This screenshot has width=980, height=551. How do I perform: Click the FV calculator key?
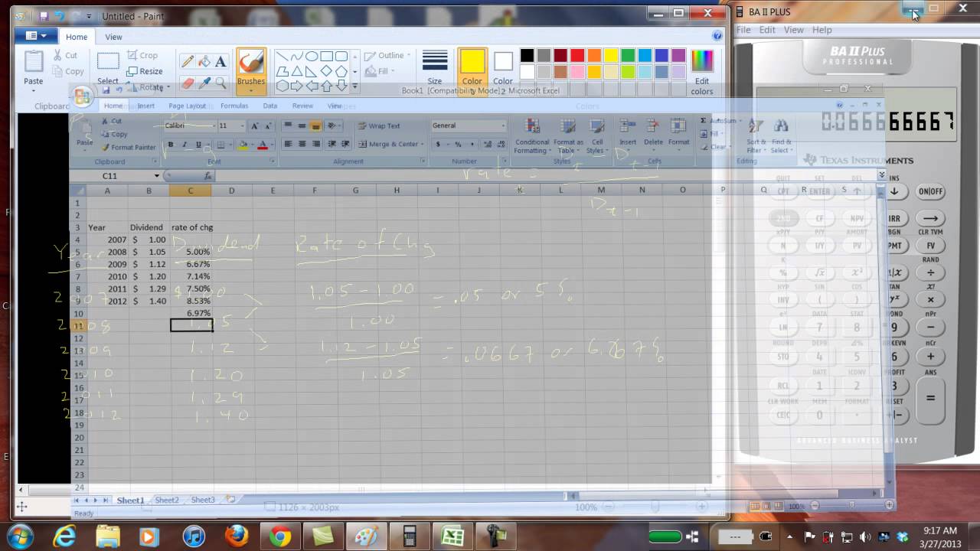point(930,246)
